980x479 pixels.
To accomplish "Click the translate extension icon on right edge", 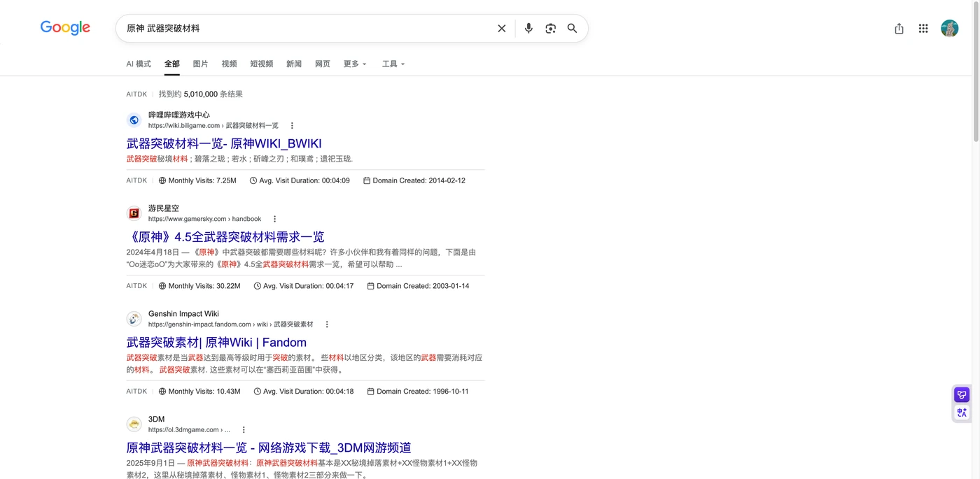I will (x=962, y=413).
